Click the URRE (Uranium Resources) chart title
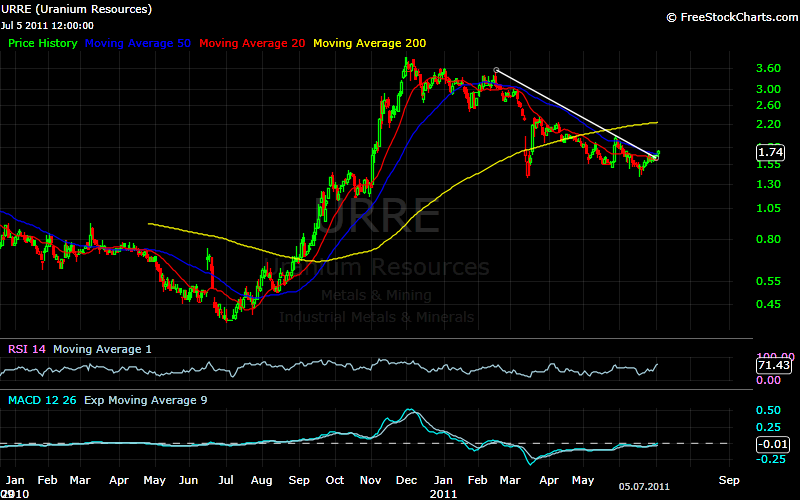Image resolution: width=800 pixels, height=500 pixels. 77,9
